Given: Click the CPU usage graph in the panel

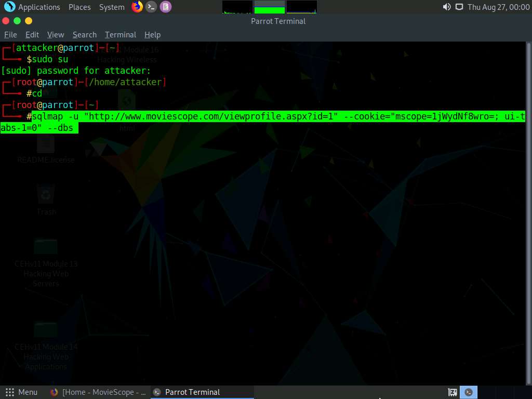Looking at the screenshot, I should pos(237,7).
